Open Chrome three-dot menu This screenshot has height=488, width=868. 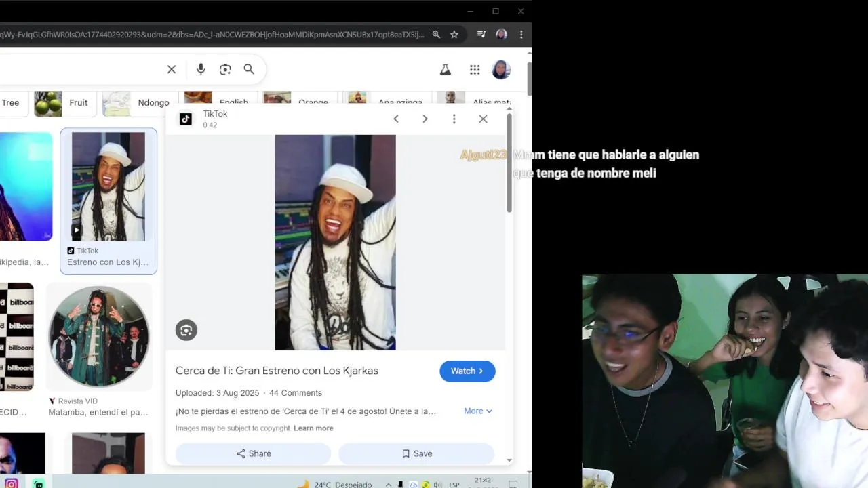pos(521,35)
